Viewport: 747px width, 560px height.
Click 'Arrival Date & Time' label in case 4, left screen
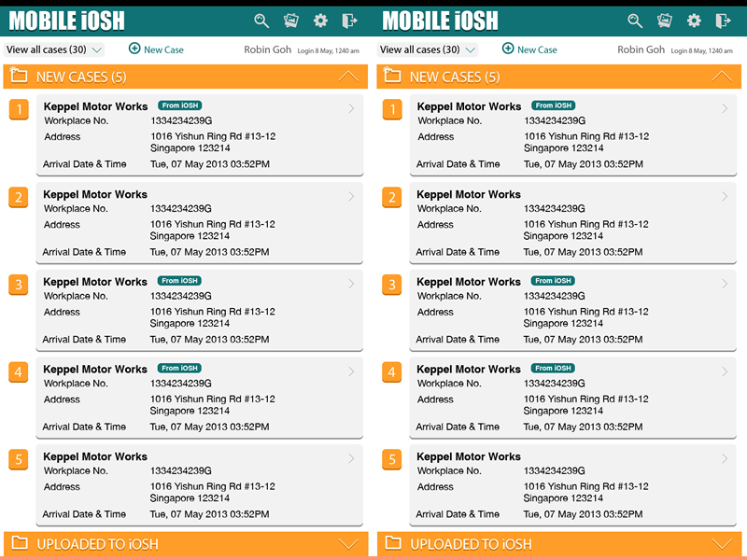pyautogui.click(x=84, y=427)
